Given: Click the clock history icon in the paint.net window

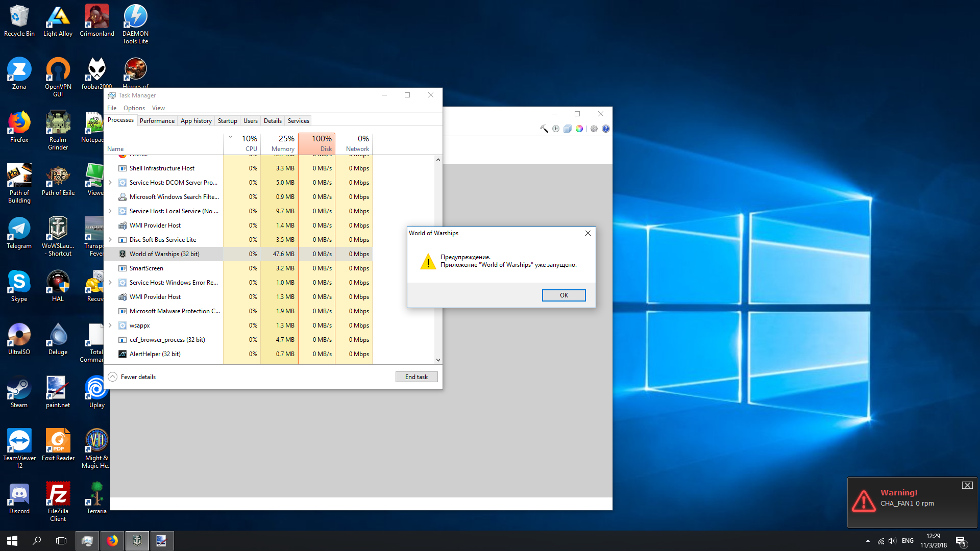Looking at the screenshot, I should coord(556,129).
